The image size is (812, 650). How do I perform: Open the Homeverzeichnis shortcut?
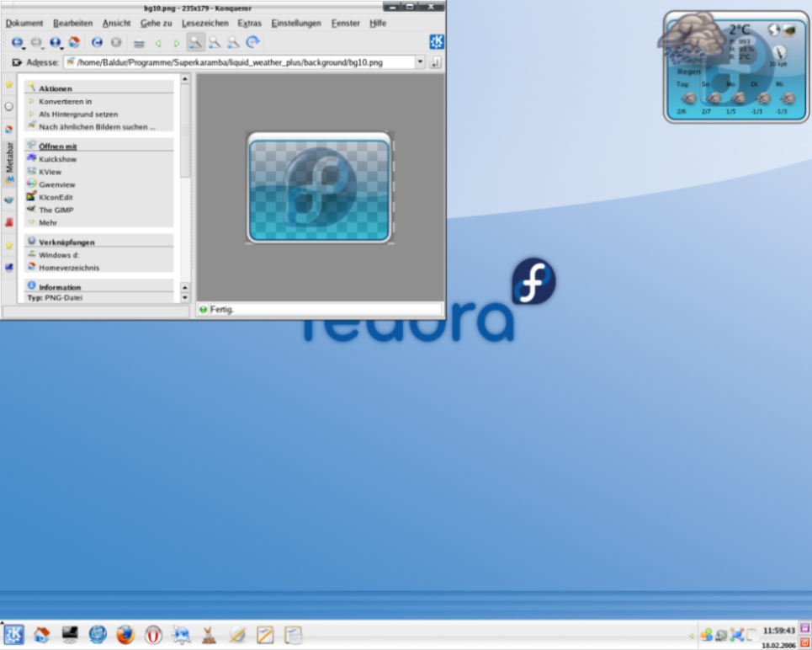(69, 268)
